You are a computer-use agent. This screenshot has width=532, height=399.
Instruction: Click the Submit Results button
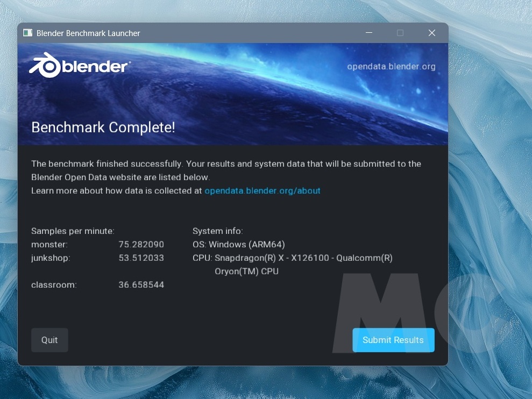(x=393, y=340)
